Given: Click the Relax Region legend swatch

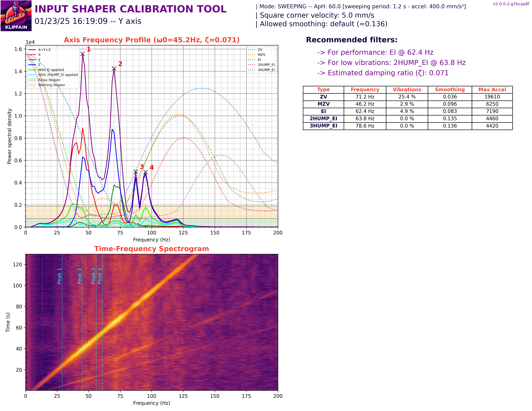Looking at the screenshot, I should point(32,80).
